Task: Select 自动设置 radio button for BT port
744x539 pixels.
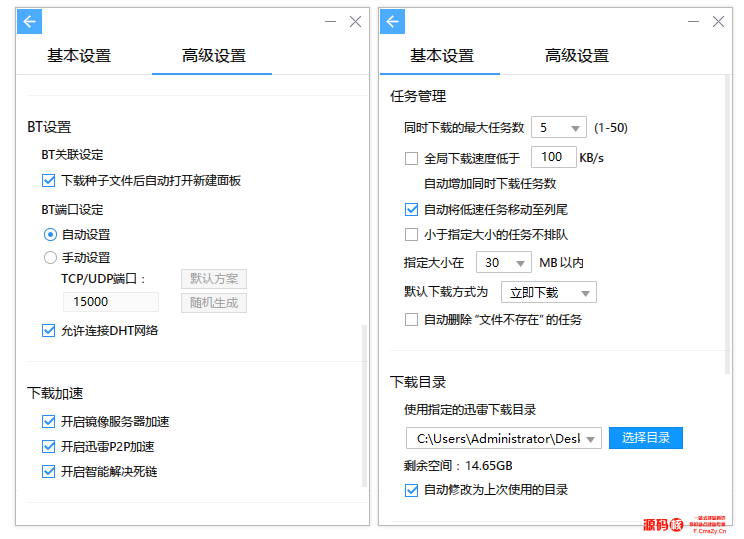Action: (x=50, y=234)
